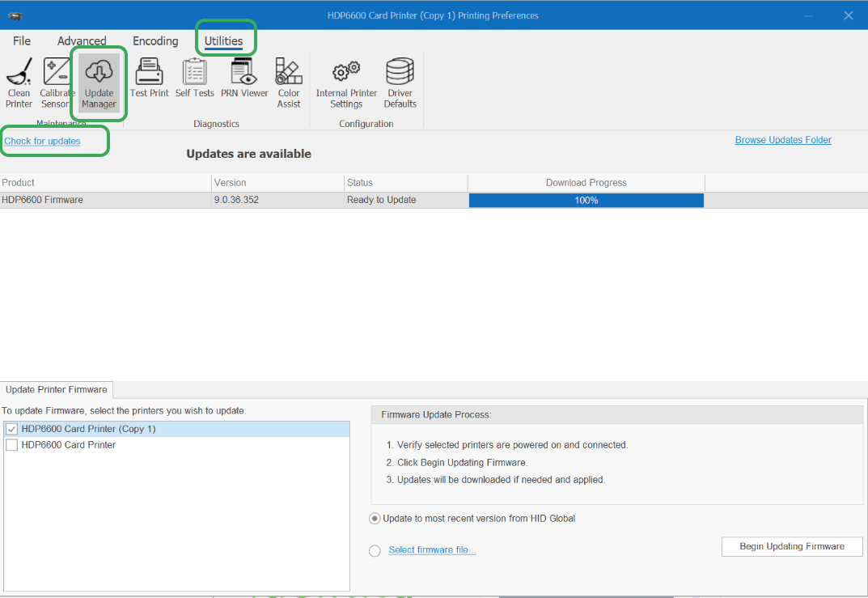Switch to the Encoding tab
Viewport: 868px width, 598px height.
click(x=155, y=41)
